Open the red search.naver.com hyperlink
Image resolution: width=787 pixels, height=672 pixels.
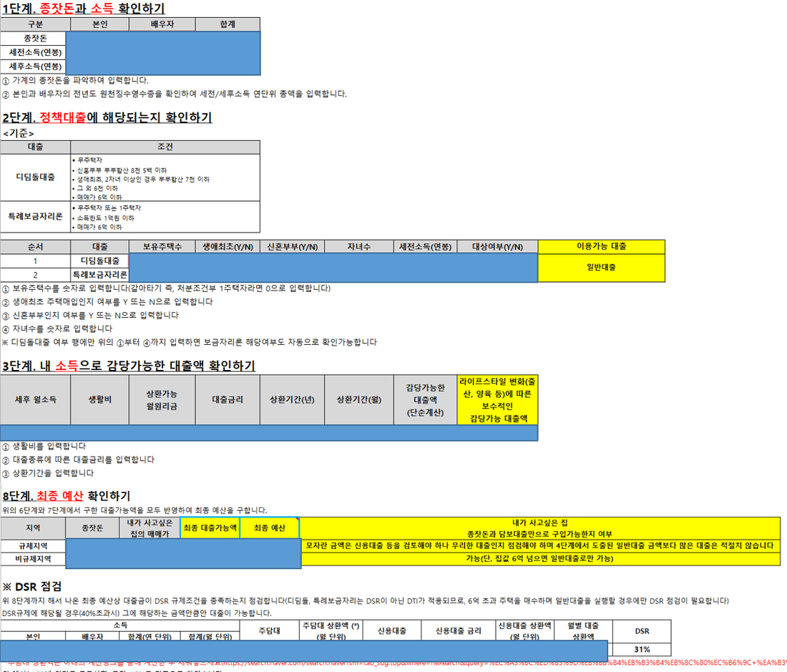point(503,663)
